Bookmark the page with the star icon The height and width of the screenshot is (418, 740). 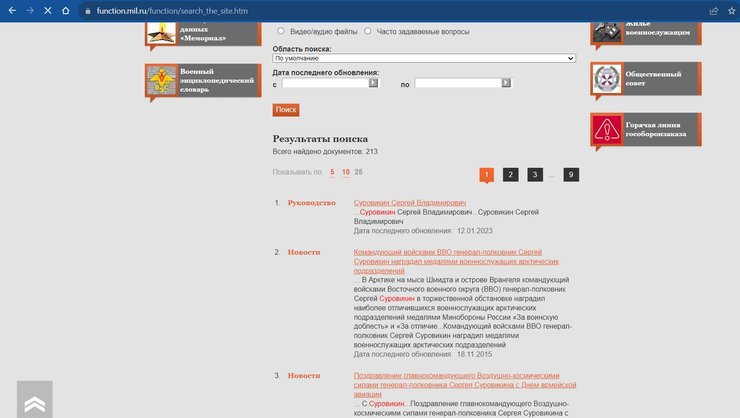(x=732, y=11)
